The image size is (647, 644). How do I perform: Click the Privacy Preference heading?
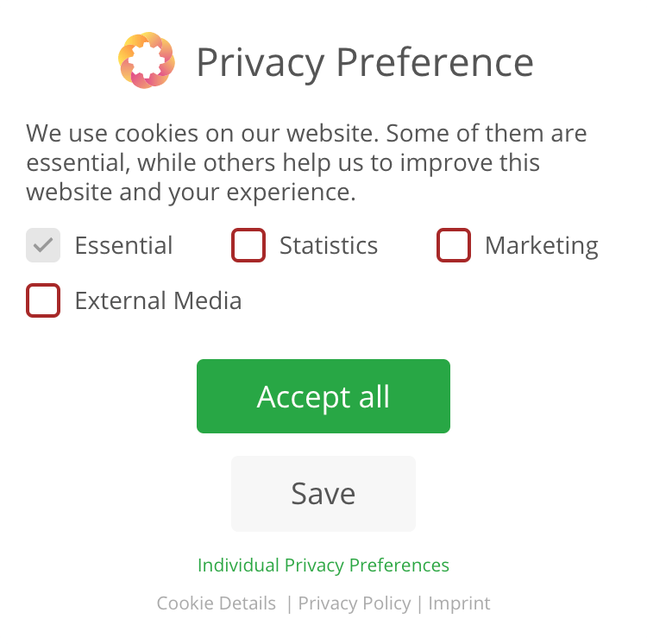[x=364, y=62]
